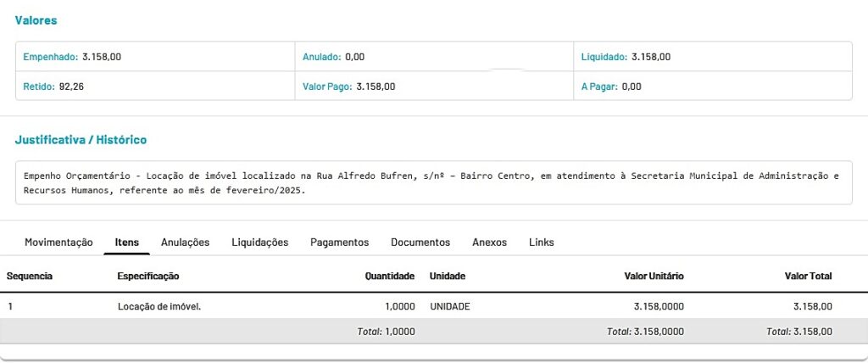This screenshot has width=868, height=363.
Task: Go to the Liquidações tab
Action: coord(259,242)
